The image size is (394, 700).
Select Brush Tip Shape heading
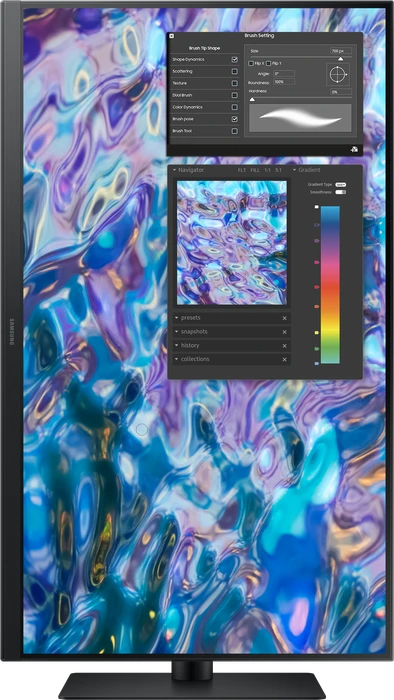pyautogui.click(x=204, y=48)
